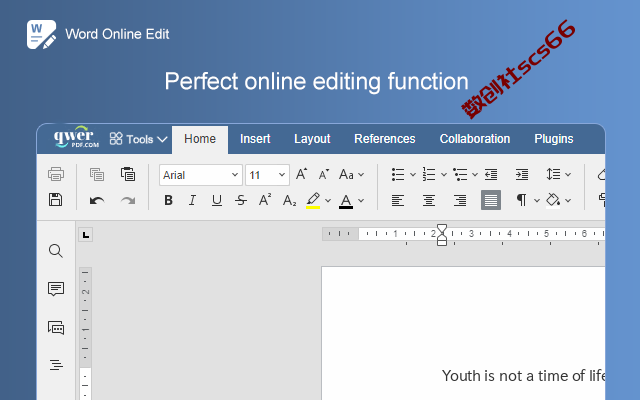Click the Word Online Edit logo icon
The height and width of the screenshot is (400, 640).
[x=42, y=35]
